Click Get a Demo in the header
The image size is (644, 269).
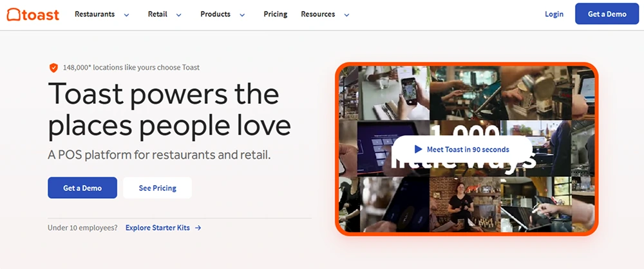point(607,14)
